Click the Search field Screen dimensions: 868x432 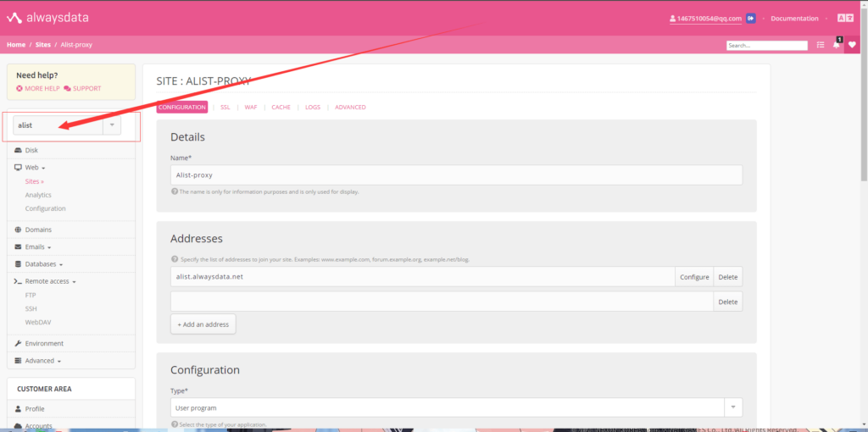[x=766, y=46]
